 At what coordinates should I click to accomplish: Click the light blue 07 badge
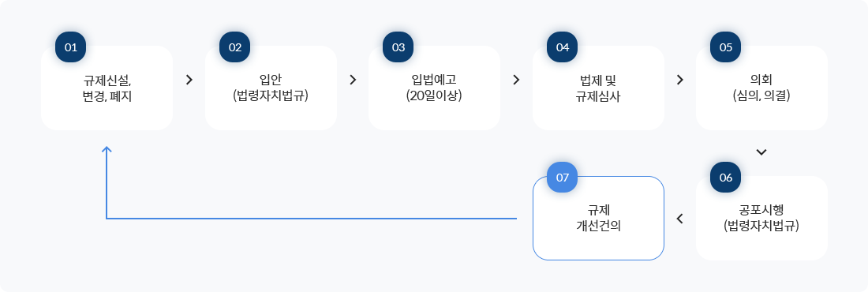562,178
